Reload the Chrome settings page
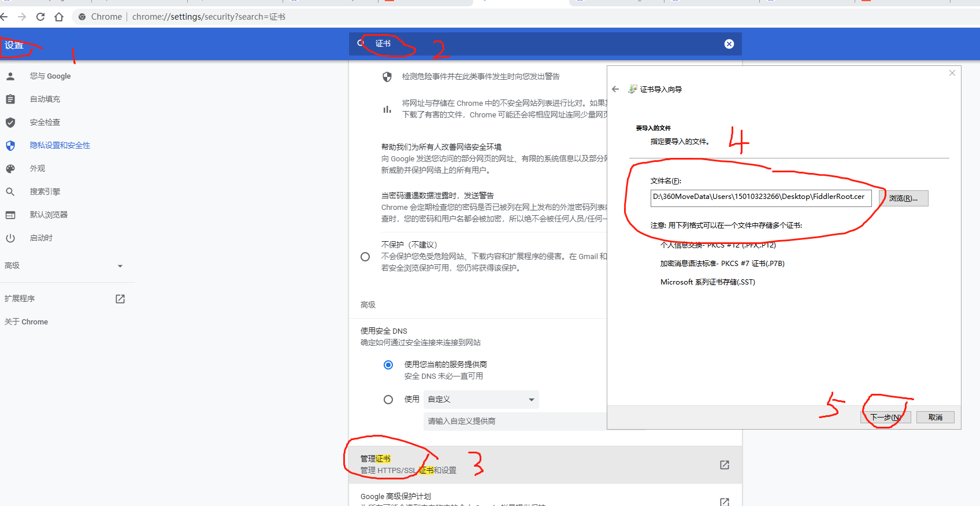This screenshot has width=980, height=506. 40,17
